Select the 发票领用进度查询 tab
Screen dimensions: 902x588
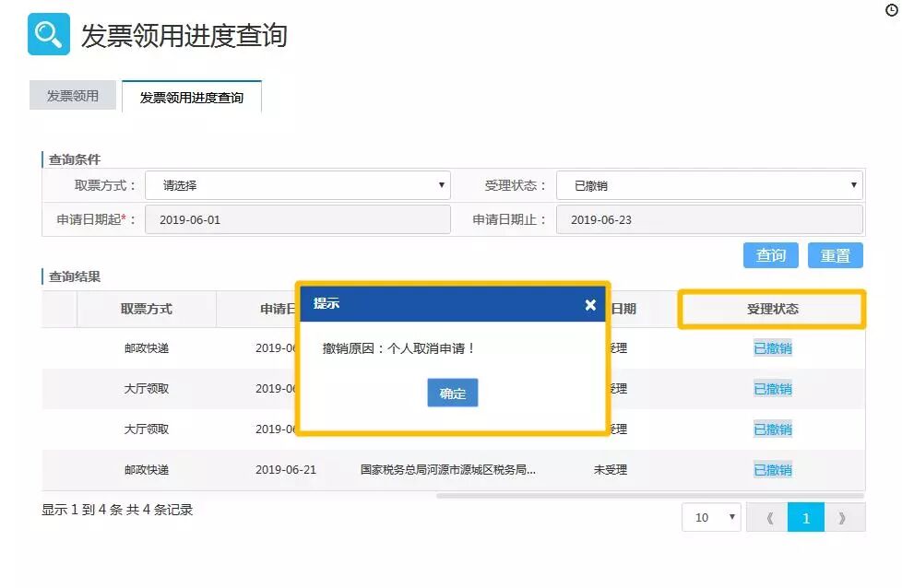(192, 97)
